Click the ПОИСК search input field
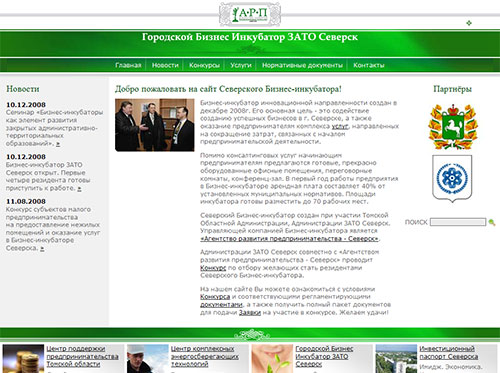The height and width of the screenshot is (373, 500). pyautogui.click(x=458, y=222)
